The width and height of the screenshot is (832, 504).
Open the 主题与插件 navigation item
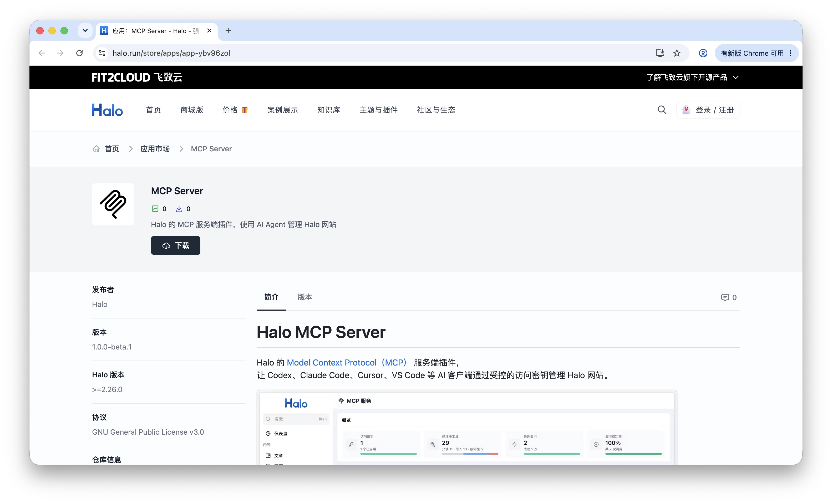[x=378, y=110]
